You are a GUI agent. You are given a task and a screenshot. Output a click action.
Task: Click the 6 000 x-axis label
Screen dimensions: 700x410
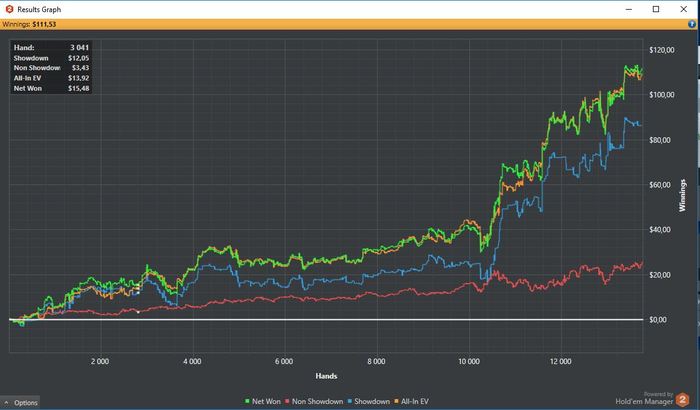284,361
